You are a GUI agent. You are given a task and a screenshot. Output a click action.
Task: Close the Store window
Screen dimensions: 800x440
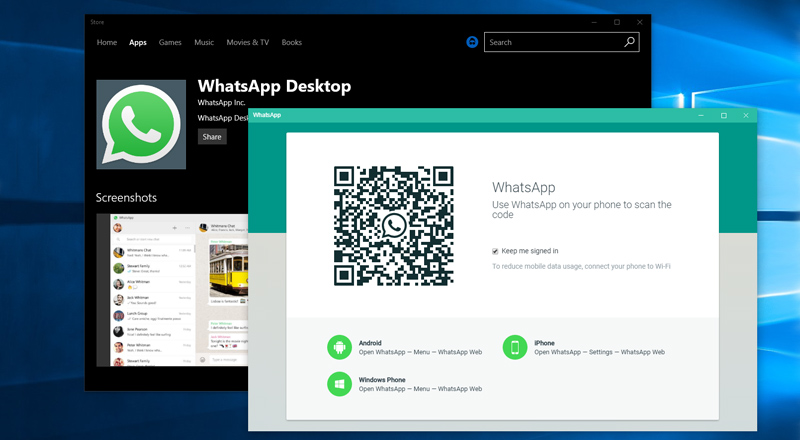pos(639,22)
